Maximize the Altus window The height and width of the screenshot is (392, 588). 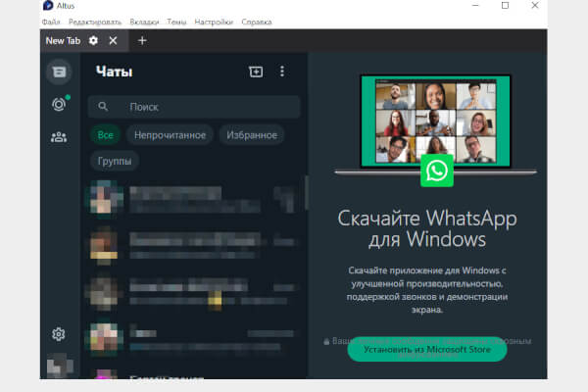coord(505,5)
